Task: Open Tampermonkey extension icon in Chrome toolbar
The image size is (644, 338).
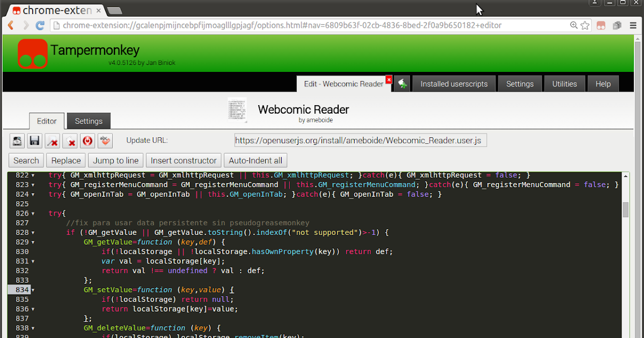Action: (601, 25)
